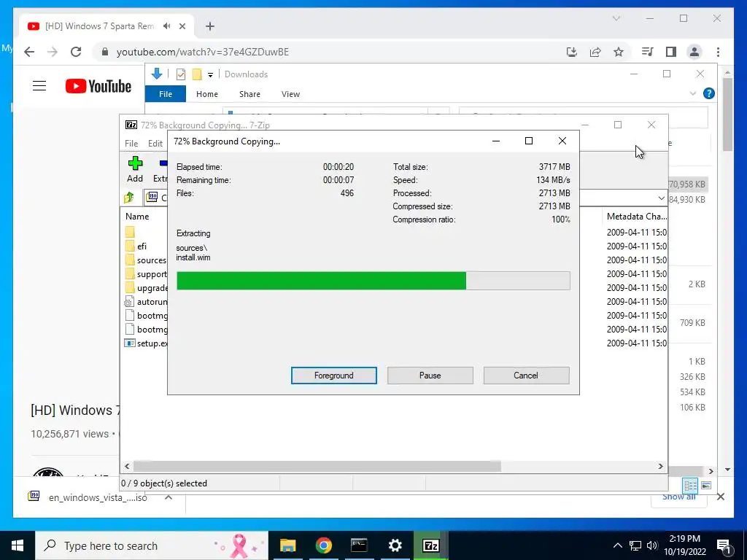Show hidden system tray icons
Image resolution: width=747 pixels, height=560 pixels.
coord(617,545)
